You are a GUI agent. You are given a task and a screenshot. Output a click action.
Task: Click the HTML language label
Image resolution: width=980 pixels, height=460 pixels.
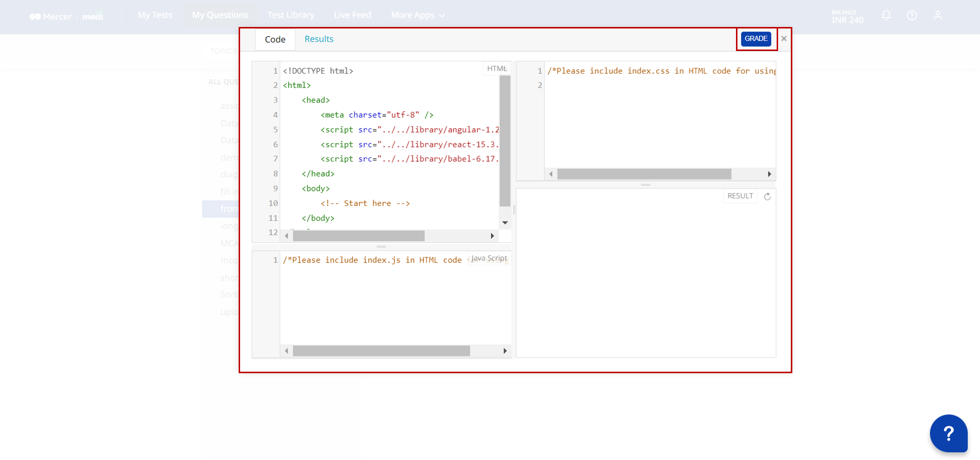pos(497,69)
